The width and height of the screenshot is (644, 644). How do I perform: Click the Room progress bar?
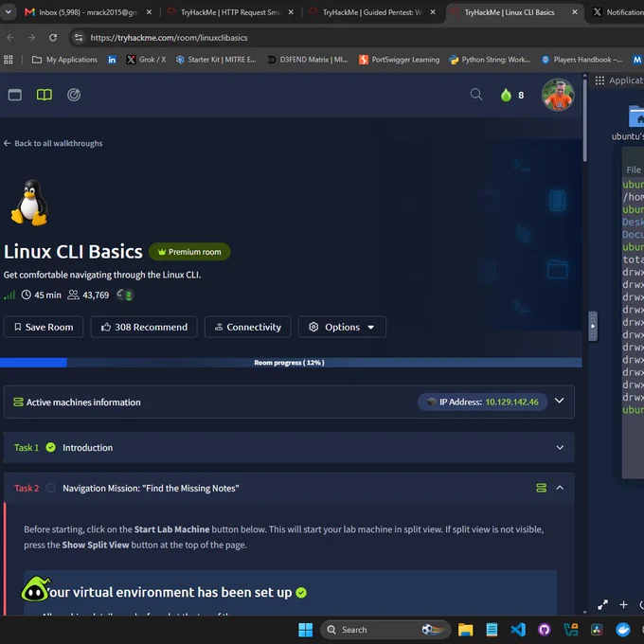tap(291, 363)
